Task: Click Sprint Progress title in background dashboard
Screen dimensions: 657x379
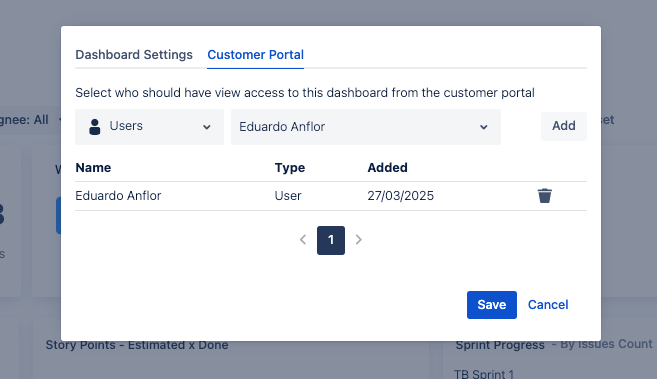Action: 500,345
